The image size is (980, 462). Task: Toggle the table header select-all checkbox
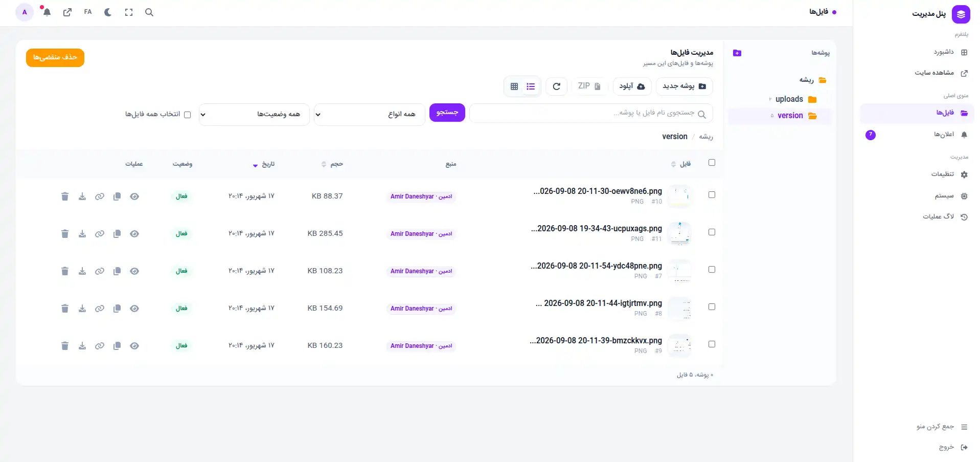coord(712,163)
